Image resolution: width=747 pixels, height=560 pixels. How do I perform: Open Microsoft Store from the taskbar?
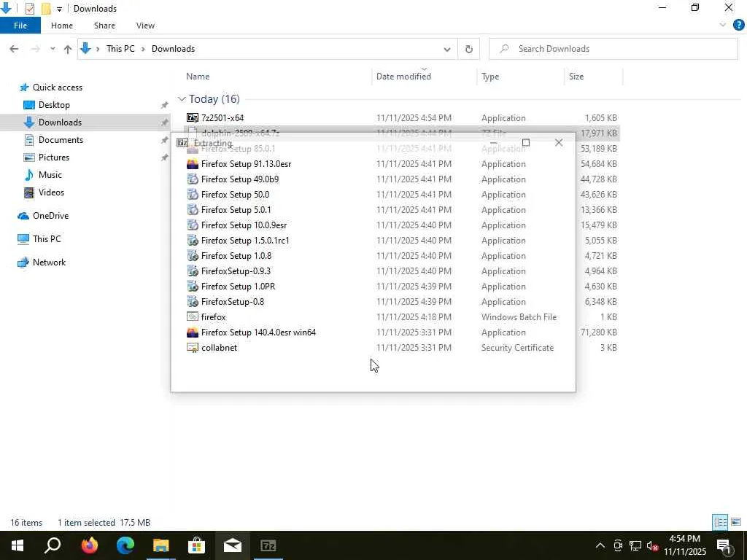(196, 545)
